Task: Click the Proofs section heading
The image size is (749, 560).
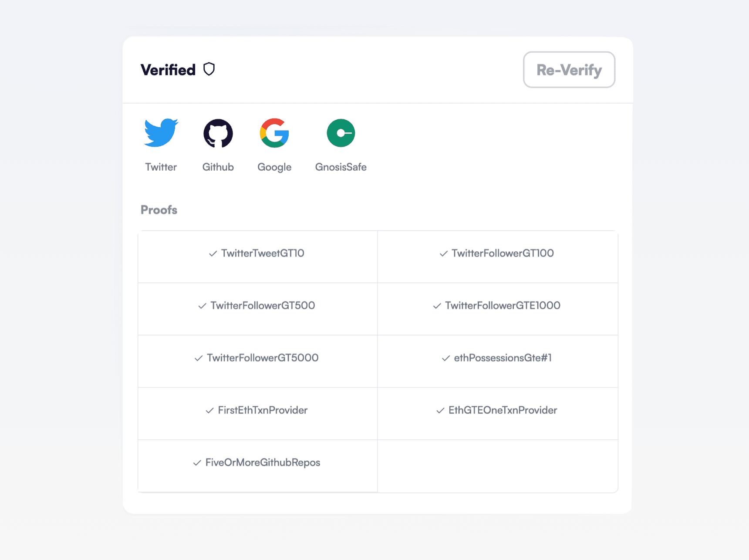Action: click(159, 210)
